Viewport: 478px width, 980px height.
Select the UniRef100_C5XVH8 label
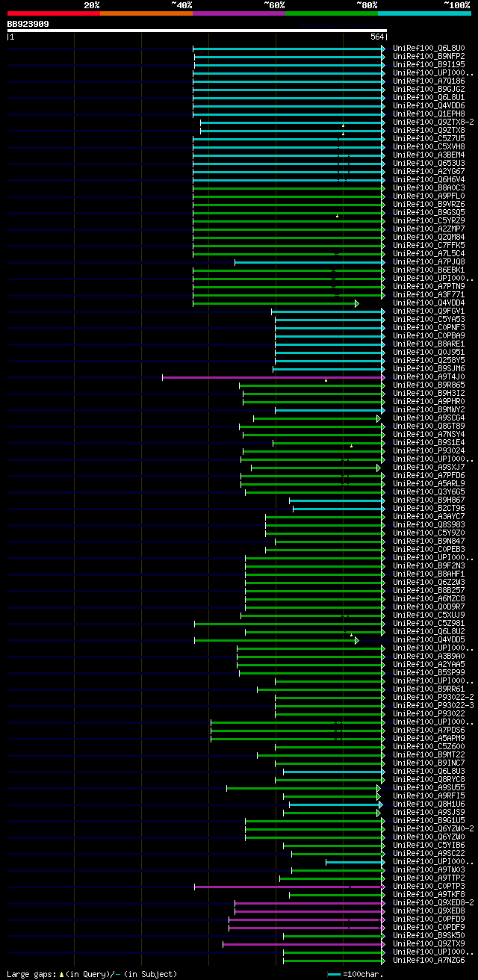tap(429, 147)
